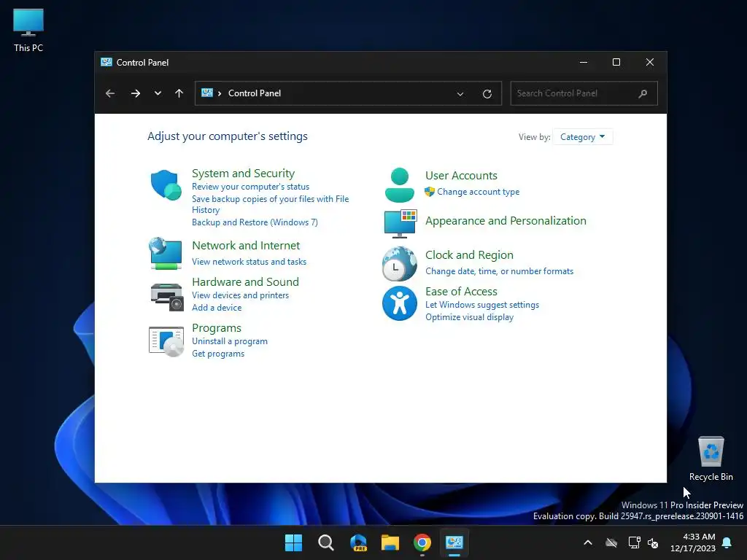747x560 pixels.
Task: Refresh the Control Panel view
Action: 487,94
